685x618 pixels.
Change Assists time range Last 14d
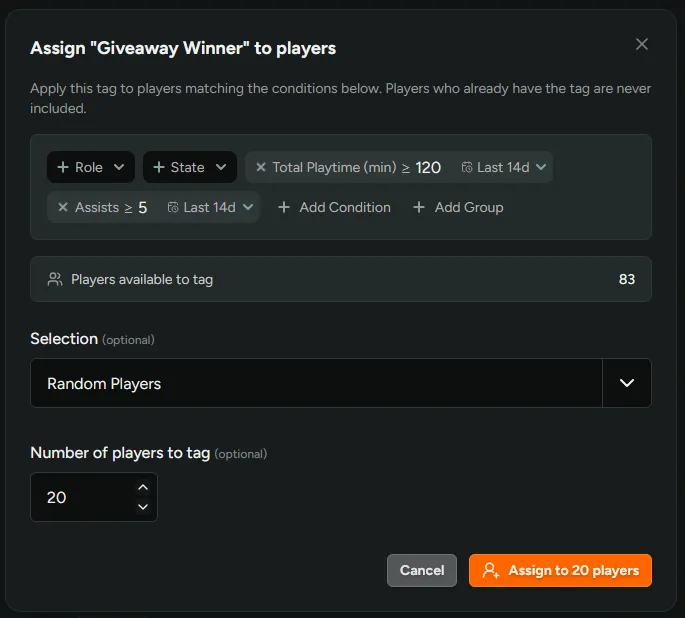click(x=210, y=207)
